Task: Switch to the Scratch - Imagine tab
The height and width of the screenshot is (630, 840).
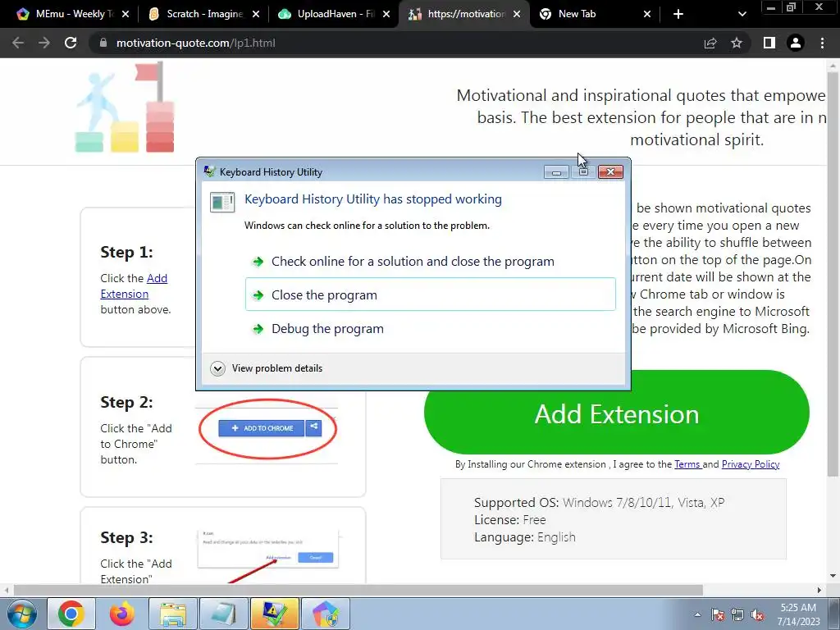Action: pyautogui.click(x=196, y=14)
